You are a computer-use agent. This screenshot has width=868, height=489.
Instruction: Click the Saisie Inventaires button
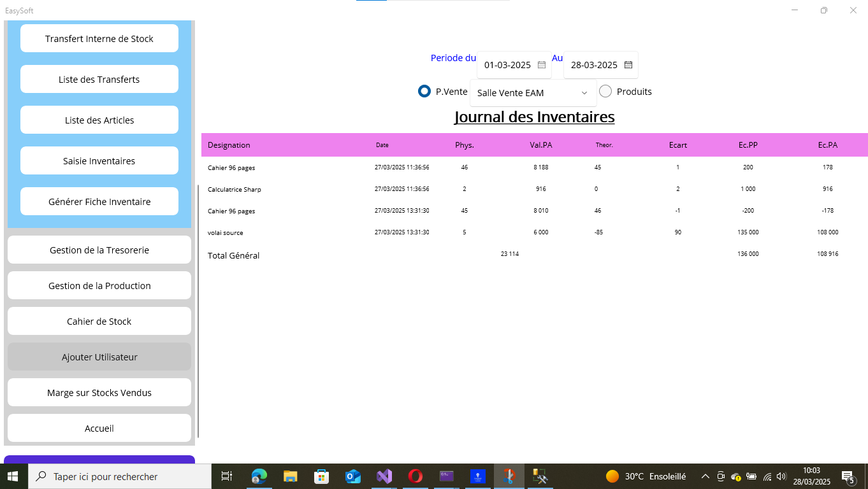point(99,161)
